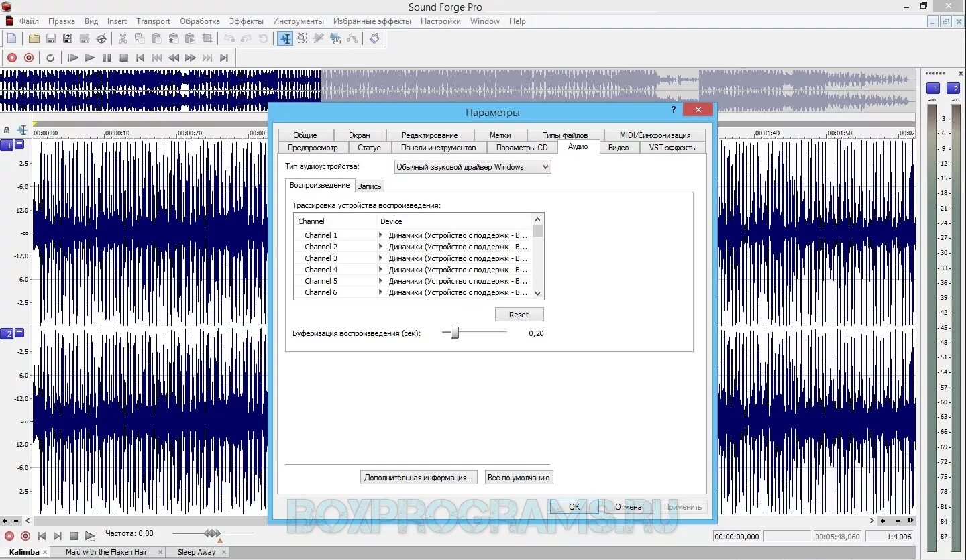
Task: Open the device arrow for Channel 1
Action: pyautogui.click(x=380, y=235)
